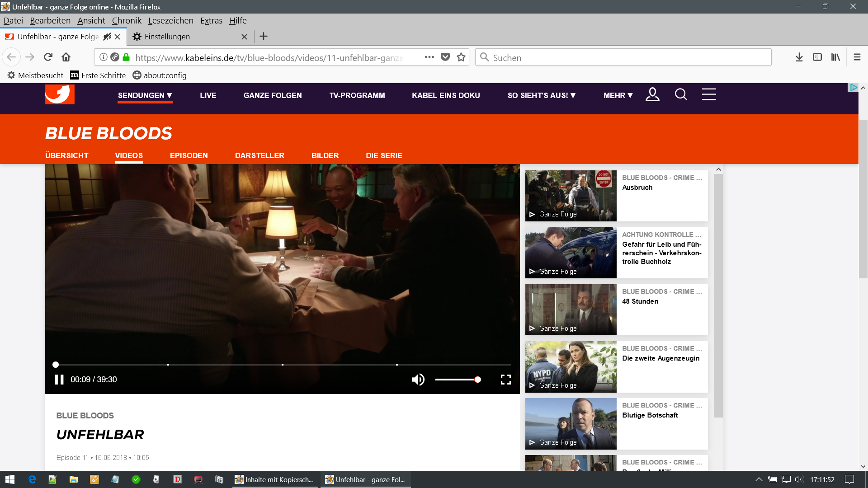Open the user account profile icon

click(x=652, y=95)
